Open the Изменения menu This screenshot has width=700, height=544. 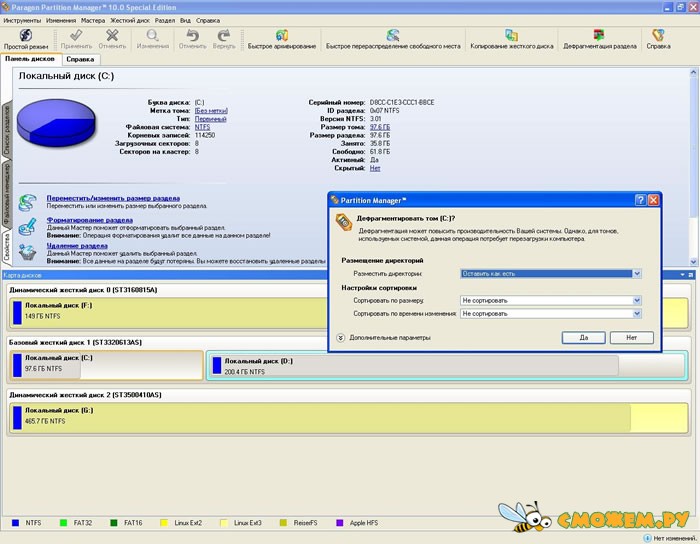(61, 21)
